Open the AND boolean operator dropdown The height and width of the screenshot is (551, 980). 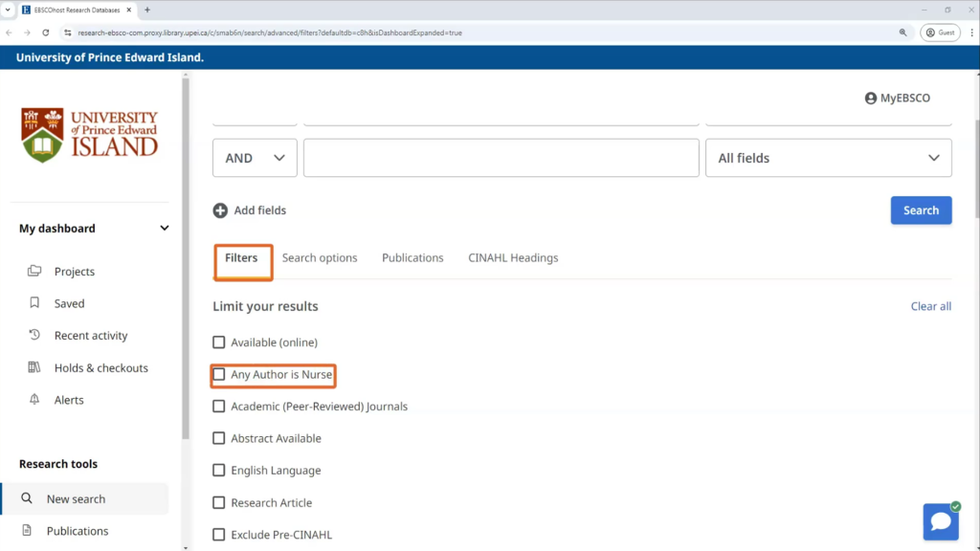point(255,158)
